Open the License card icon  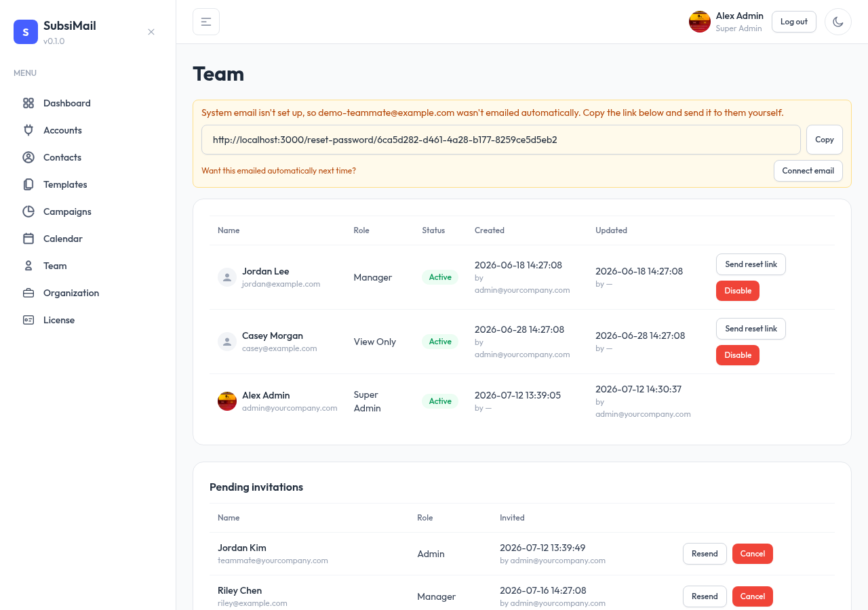28,320
